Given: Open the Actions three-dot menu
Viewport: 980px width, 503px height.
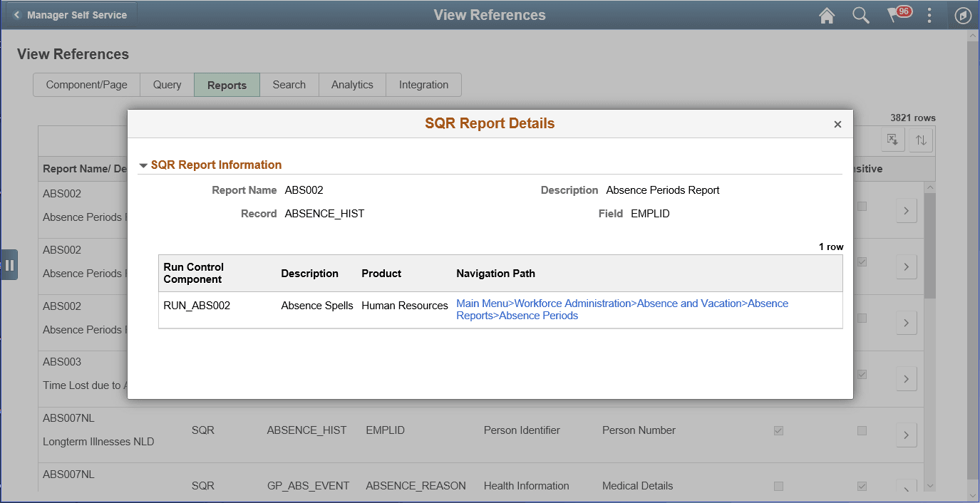Looking at the screenshot, I should [x=929, y=15].
